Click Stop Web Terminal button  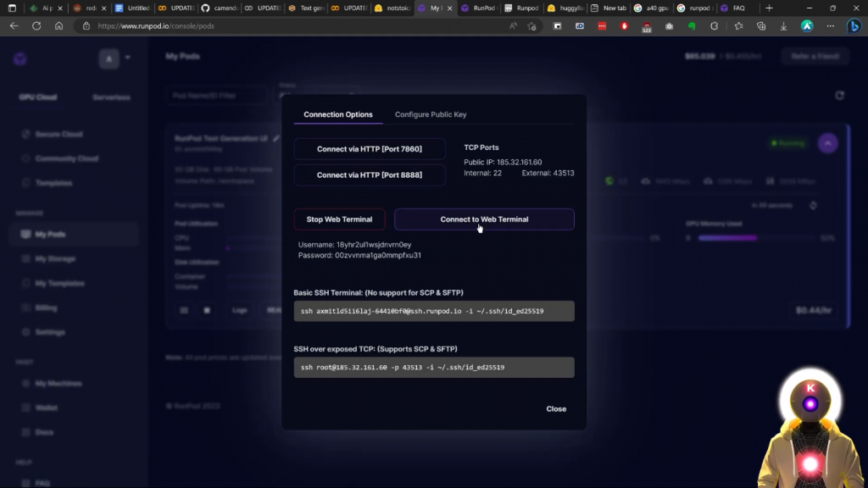pyautogui.click(x=339, y=219)
